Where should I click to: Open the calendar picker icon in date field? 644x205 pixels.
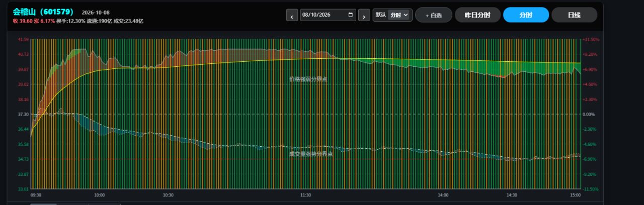[351, 15]
